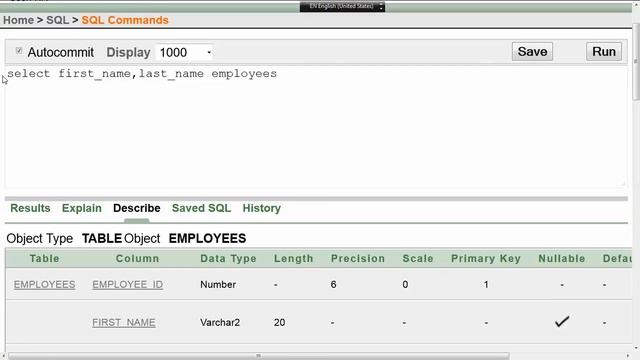
Task: Click the Varchar2 data type cell
Action: (x=220, y=322)
